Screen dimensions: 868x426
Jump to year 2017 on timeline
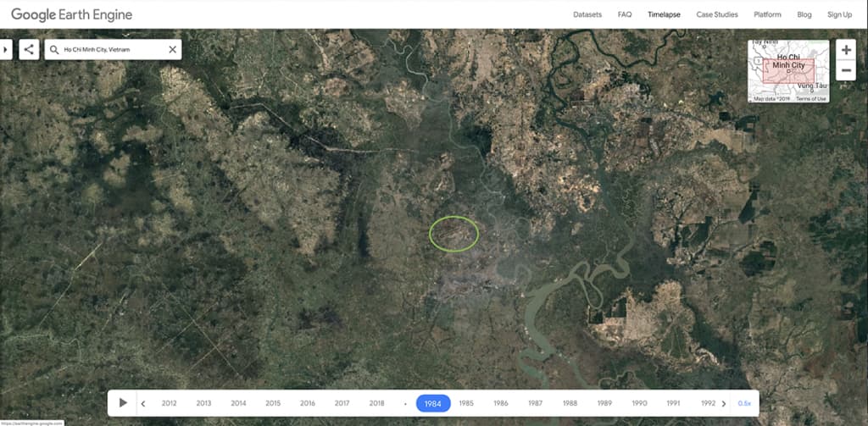pyautogui.click(x=342, y=403)
